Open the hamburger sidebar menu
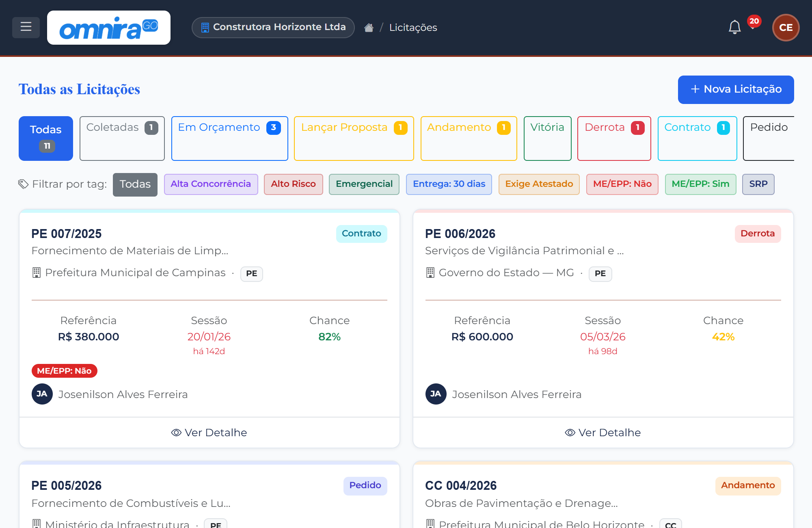Viewport: 812px width, 528px height. click(x=26, y=27)
